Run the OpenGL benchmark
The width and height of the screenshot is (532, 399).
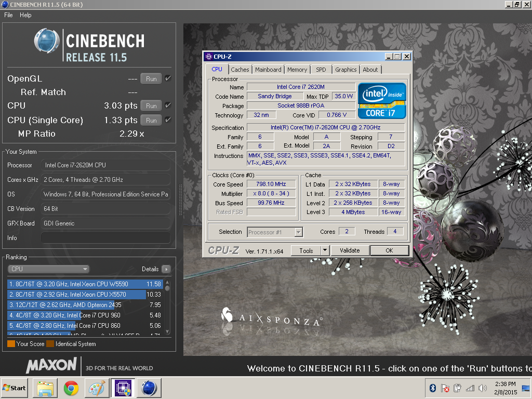click(151, 79)
